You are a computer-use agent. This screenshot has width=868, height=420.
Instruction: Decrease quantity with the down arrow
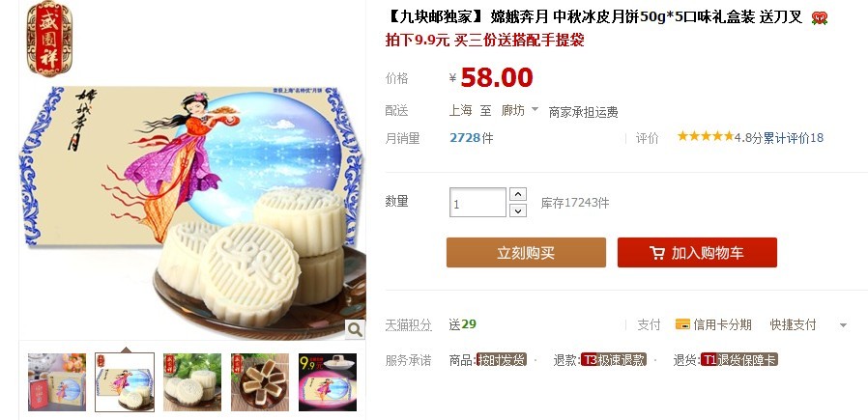coord(517,210)
